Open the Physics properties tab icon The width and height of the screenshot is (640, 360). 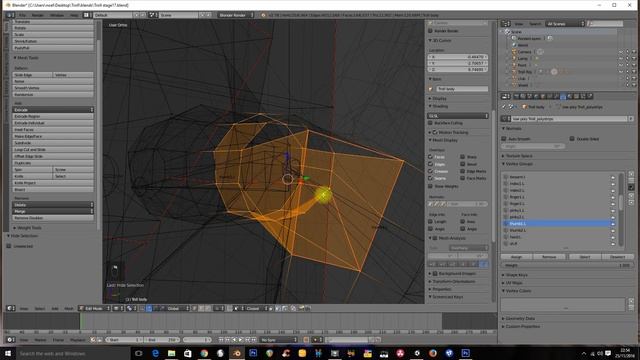[589, 96]
